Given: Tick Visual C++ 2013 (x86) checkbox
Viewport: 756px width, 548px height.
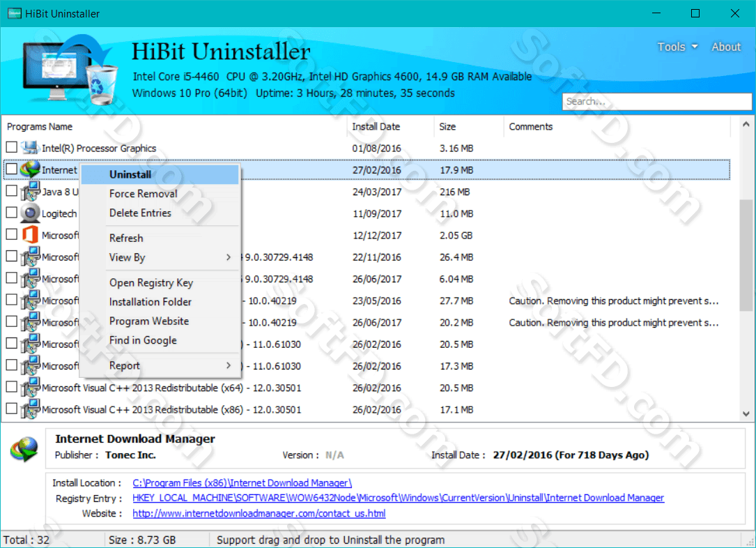Looking at the screenshot, I should tap(12, 409).
